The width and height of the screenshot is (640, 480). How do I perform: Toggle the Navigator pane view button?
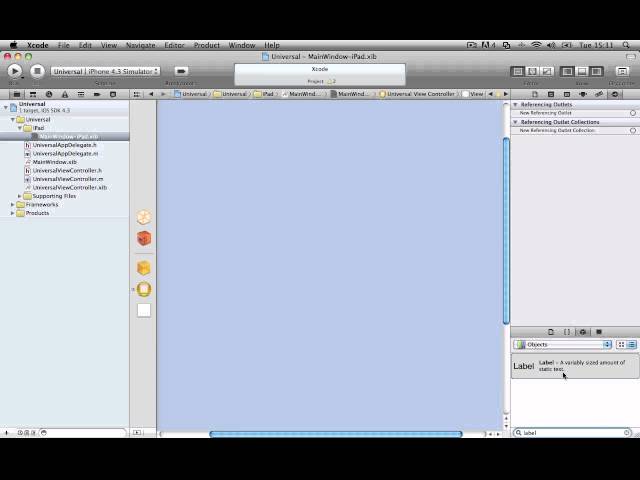click(567, 72)
